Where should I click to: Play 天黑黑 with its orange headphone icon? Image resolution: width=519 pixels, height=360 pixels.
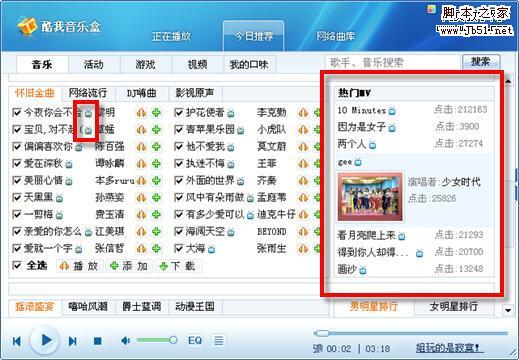click(x=141, y=198)
